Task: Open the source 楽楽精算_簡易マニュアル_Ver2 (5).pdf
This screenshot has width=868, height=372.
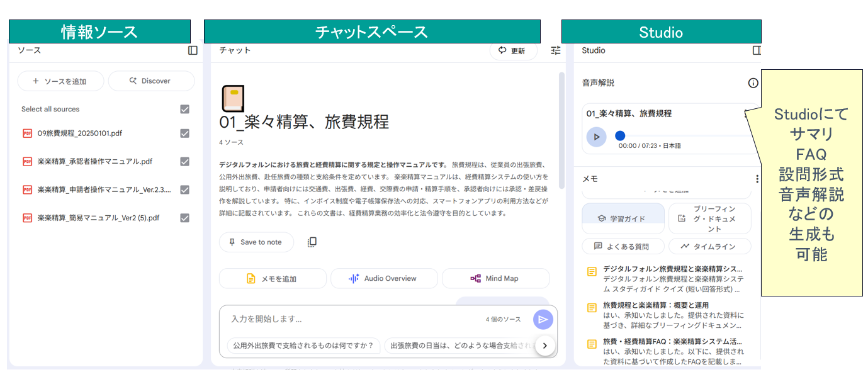Action: pos(99,218)
